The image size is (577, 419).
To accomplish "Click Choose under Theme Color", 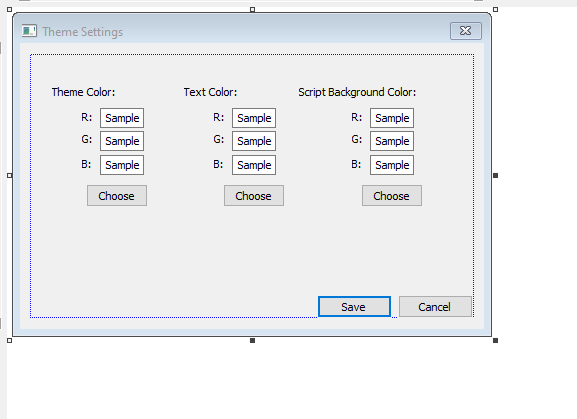I will 117,196.
